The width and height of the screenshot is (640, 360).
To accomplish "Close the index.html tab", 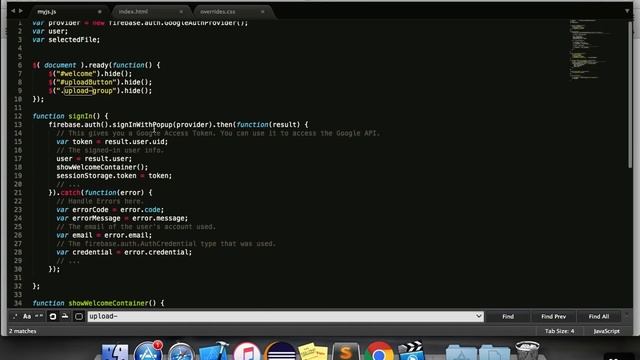I will (x=181, y=11).
